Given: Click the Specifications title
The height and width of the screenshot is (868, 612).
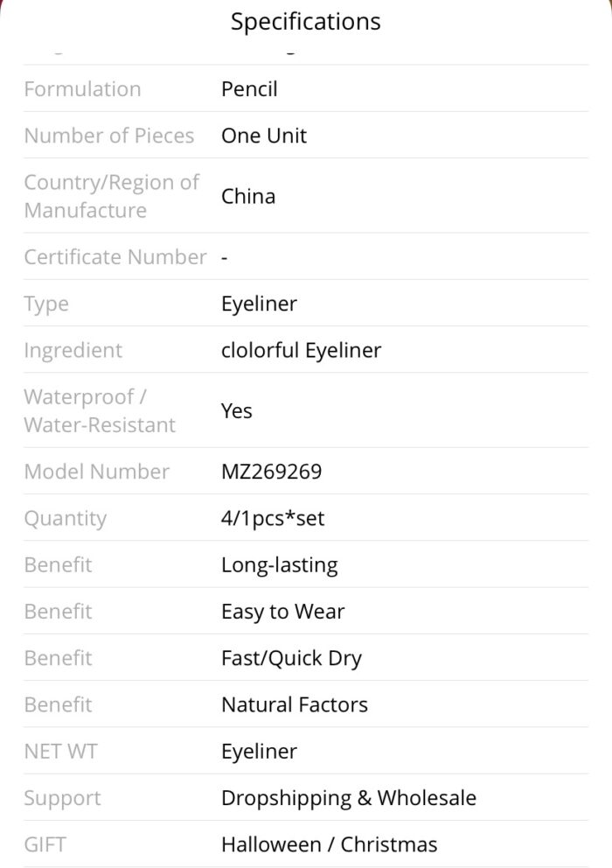Looking at the screenshot, I should pos(305,22).
